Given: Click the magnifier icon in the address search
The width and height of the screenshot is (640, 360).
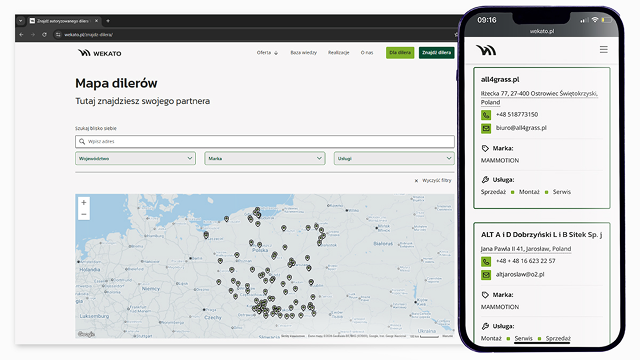Looking at the screenshot, I should (82, 141).
